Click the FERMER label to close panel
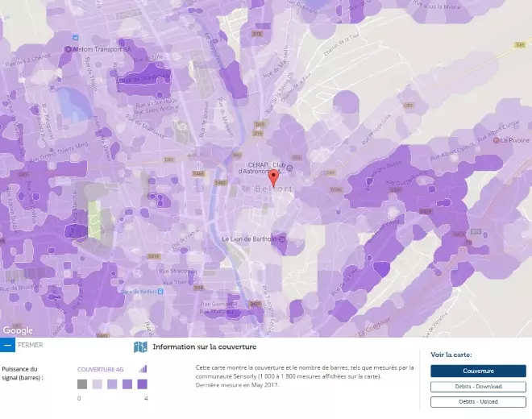This screenshot has height=419, width=532. pos(30,345)
